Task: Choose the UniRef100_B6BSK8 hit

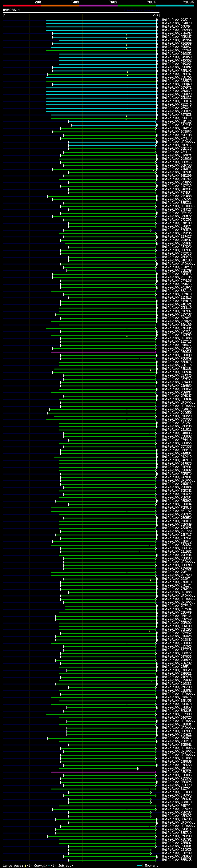Action: click(x=177, y=860)
